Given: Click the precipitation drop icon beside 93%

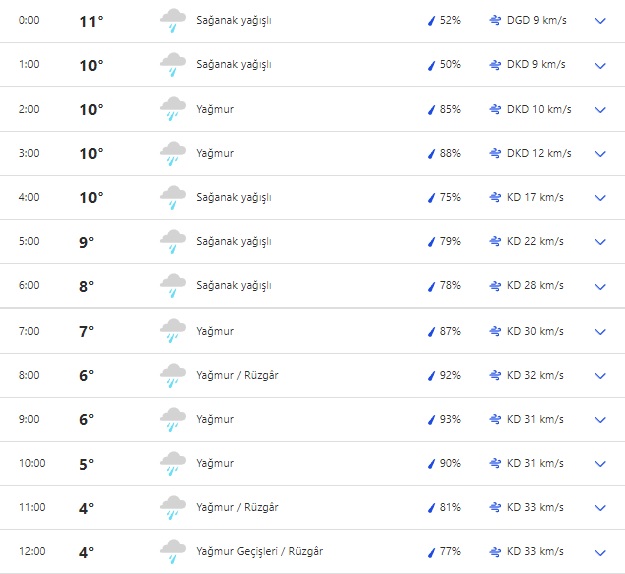Looking at the screenshot, I should coord(431,420).
